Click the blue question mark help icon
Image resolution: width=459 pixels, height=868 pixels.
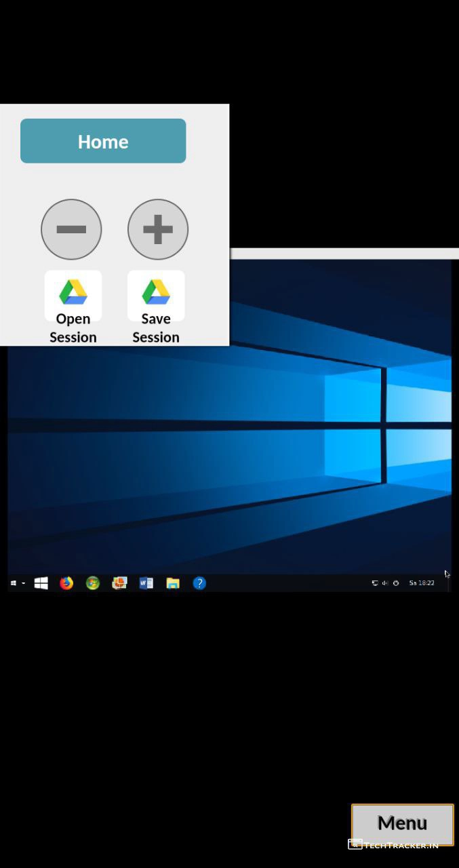click(199, 583)
